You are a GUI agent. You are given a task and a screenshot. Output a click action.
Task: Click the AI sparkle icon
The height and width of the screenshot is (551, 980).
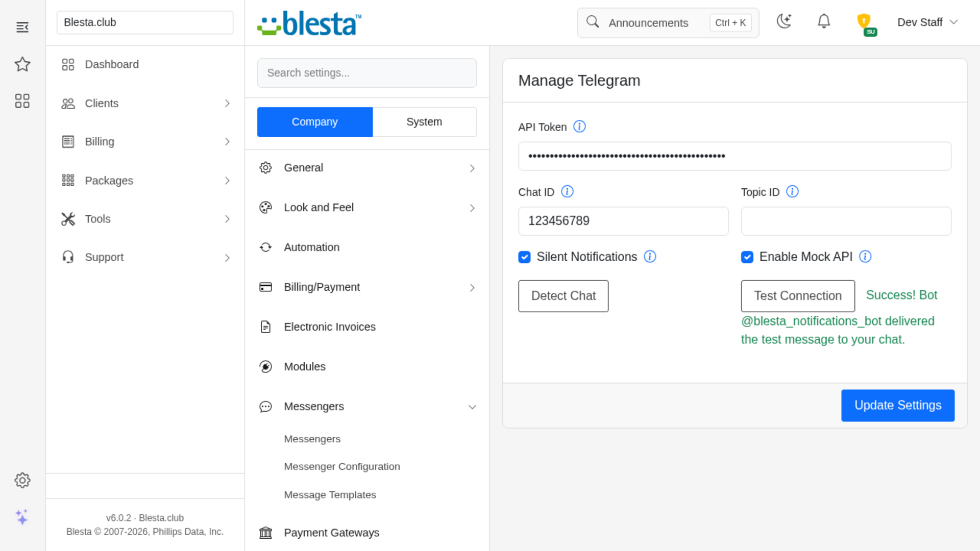(x=22, y=517)
